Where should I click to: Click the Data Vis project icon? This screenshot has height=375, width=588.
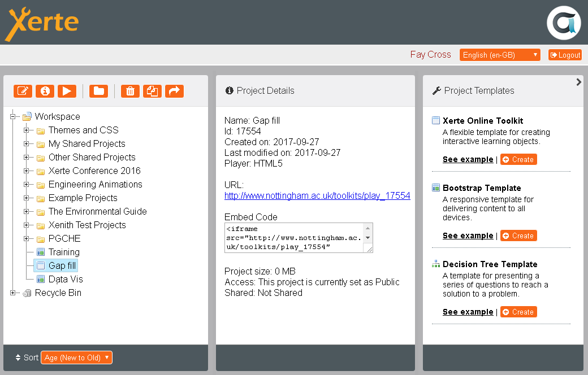[41, 279]
